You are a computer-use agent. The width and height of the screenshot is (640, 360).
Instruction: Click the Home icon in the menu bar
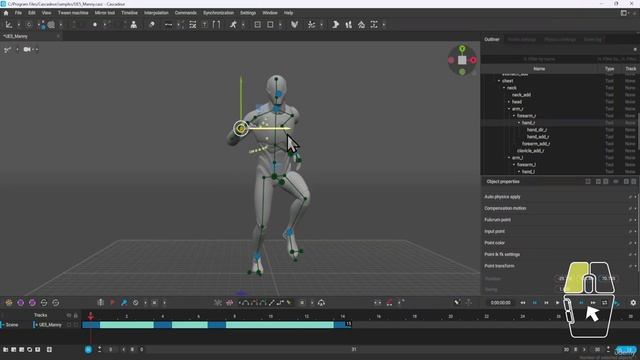(x=6, y=13)
